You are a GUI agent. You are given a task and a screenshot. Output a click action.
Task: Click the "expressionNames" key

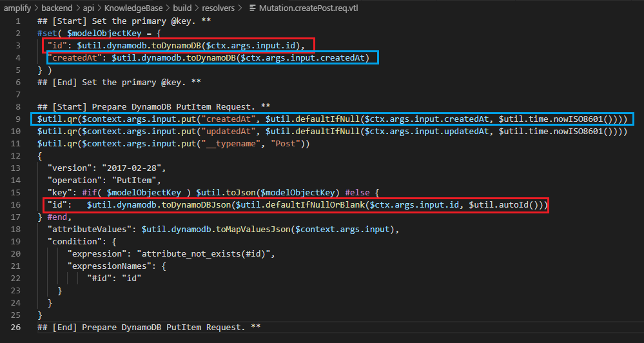[x=107, y=266]
